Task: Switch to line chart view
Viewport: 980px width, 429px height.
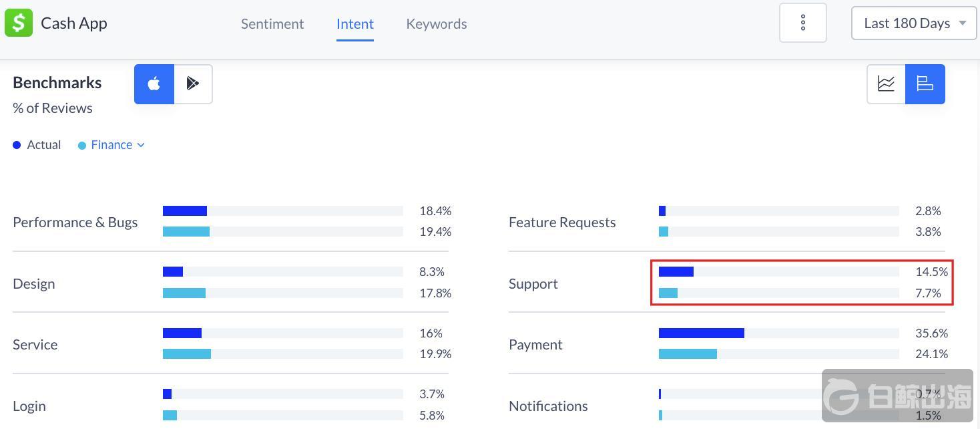Action: pos(886,84)
